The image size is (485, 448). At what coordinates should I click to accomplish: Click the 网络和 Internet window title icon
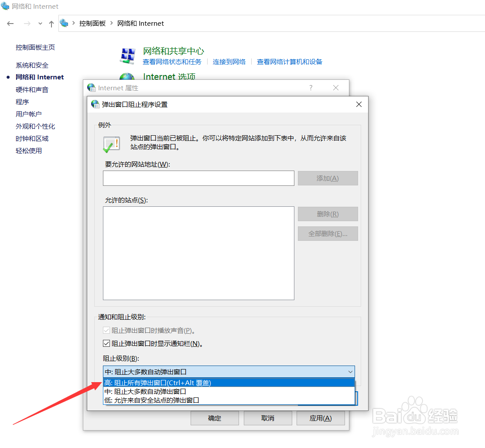[x=5, y=6]
